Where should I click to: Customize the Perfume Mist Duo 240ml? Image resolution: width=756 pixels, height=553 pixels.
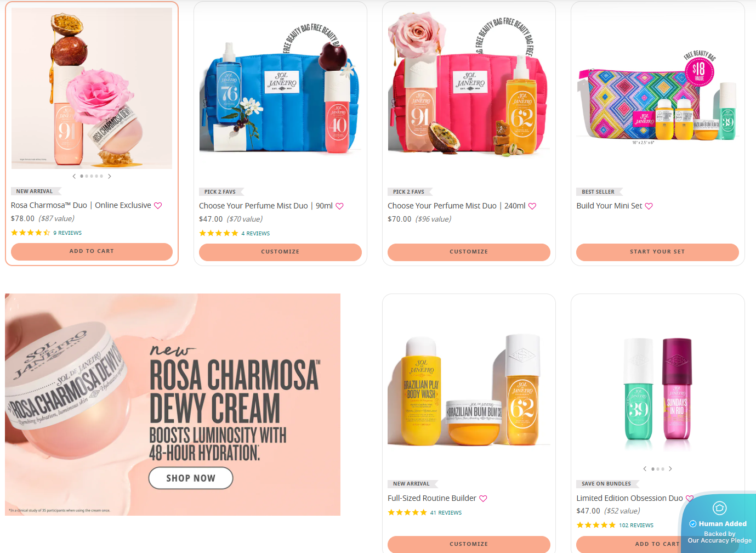469,252
